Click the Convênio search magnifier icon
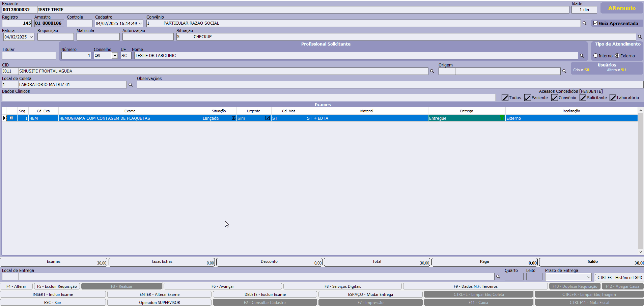This screenshot has height=306, width=644. pyautogui.click(x=584, y=23)
